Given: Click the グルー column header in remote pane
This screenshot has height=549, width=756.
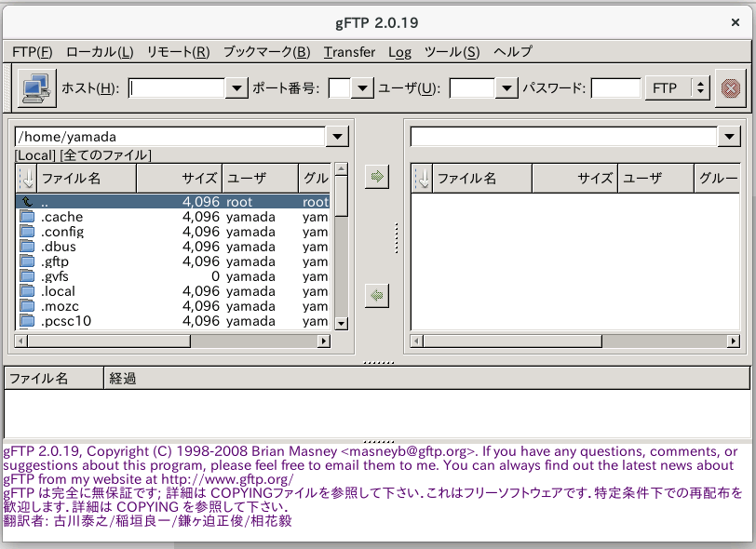Looking at the screenshot, I should [718, 179].
